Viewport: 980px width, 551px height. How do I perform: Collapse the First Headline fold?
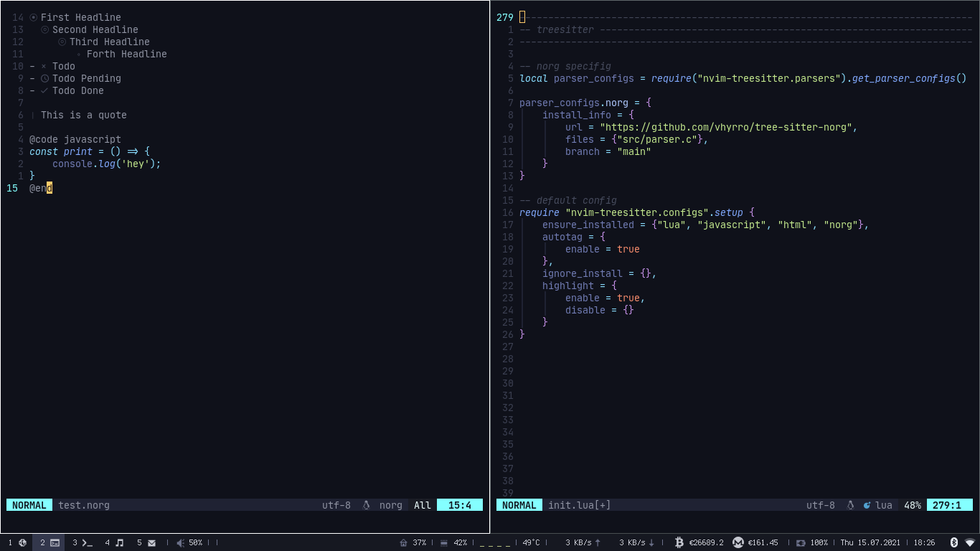[x=33, y=17]
